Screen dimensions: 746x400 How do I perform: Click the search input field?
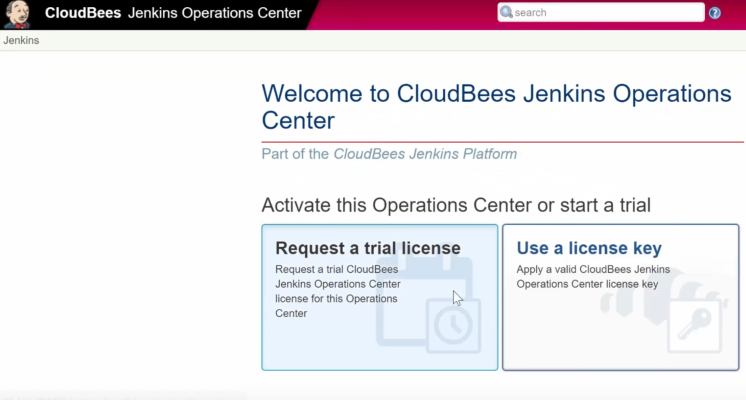[x=605, y=13]
